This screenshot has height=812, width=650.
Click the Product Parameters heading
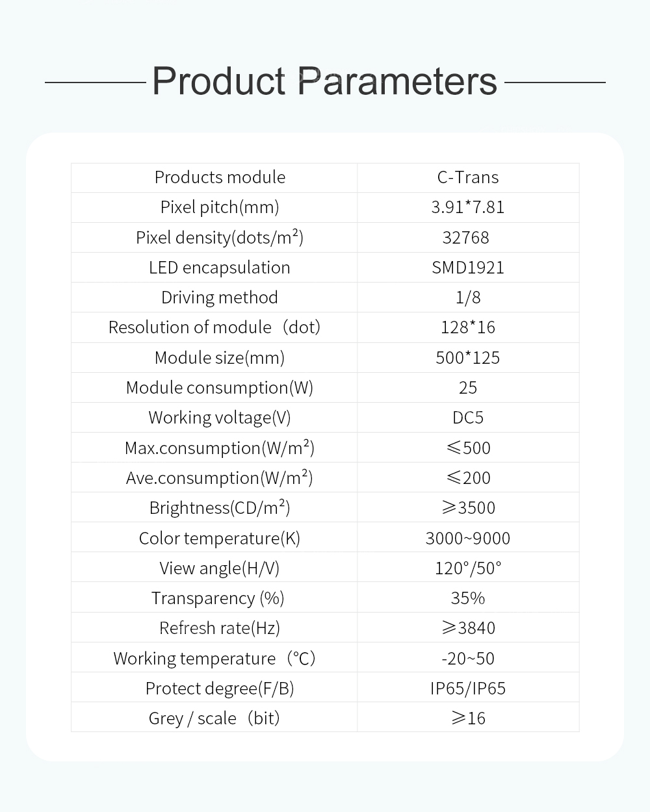tap(324, 82)
